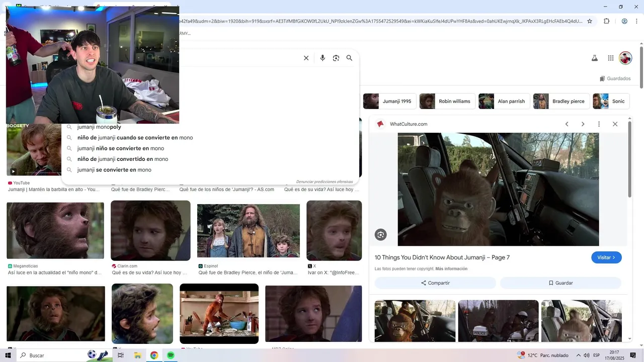Open Chrome three-dot menu
The width and height of the screenshot is (644, 362).
click(x=636, y=21)
